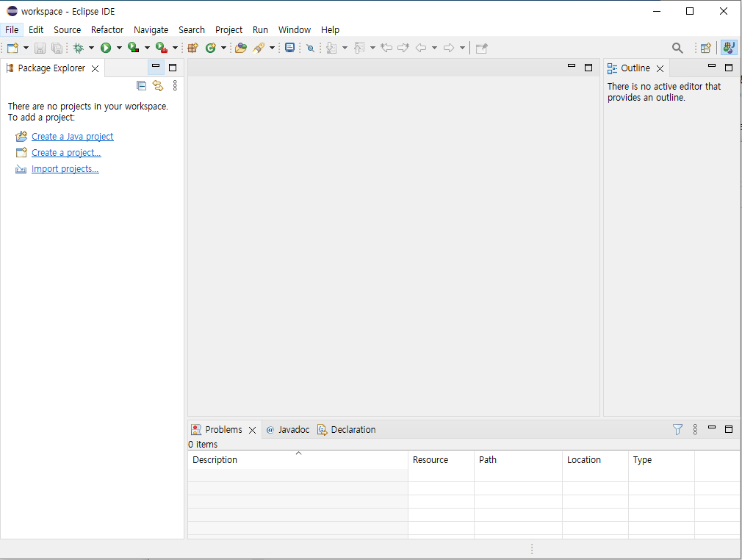
Task: Click the green Run icon
Action: click(x=106, y=48)
